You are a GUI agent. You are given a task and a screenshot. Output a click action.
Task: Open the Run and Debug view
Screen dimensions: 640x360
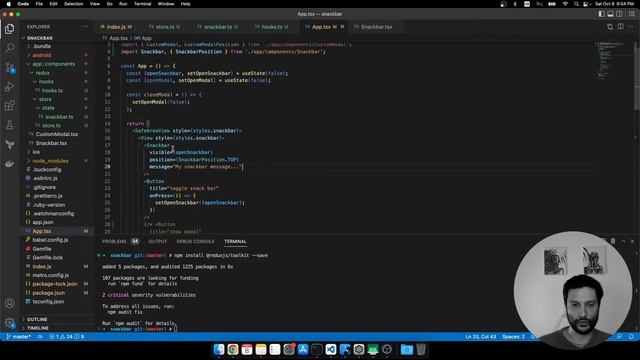pyautogui.click(x=9, y=87)
